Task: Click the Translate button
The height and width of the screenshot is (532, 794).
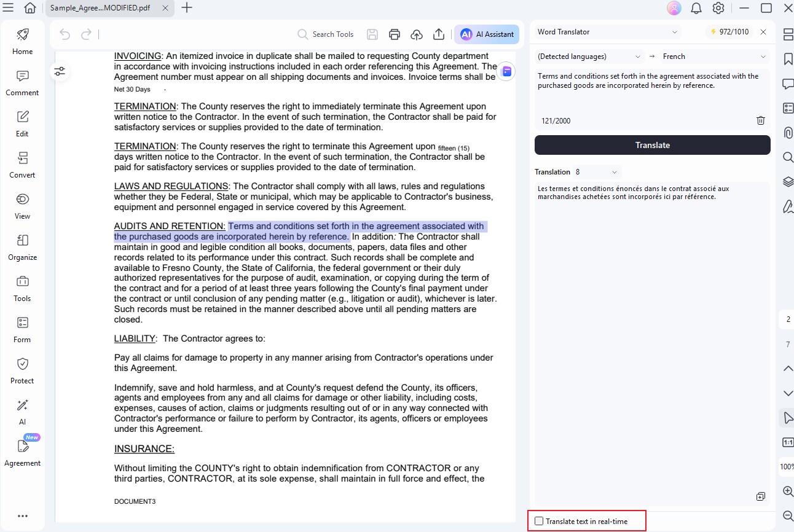Action: pos(652,145)
